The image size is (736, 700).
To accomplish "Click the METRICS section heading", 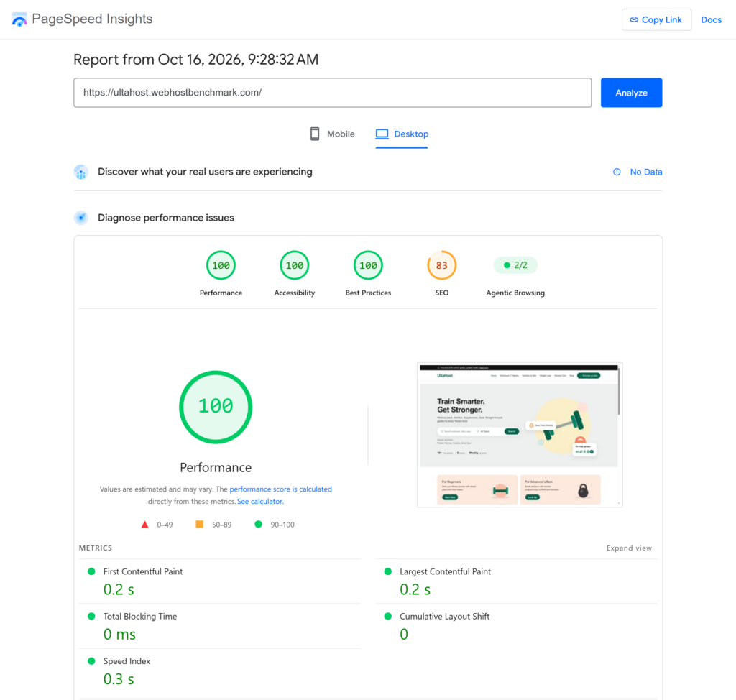I will (96, 548).
